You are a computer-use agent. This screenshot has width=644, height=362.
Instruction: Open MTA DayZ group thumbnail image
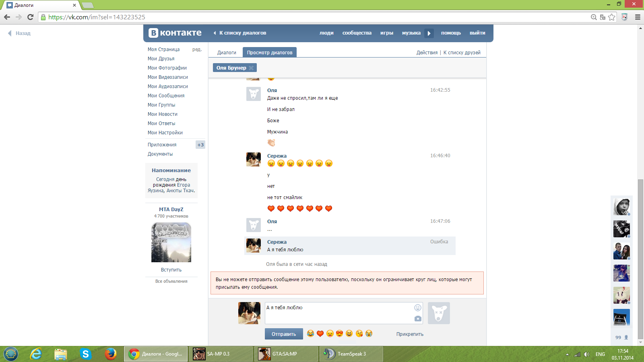(171, 243)
